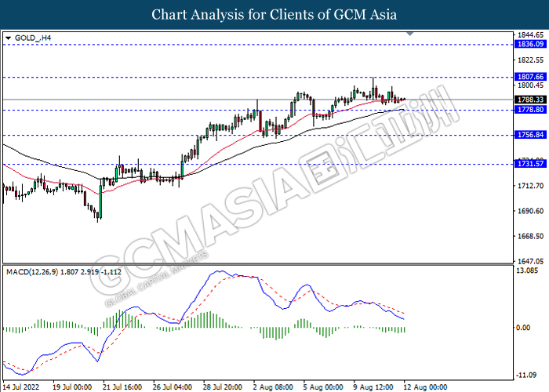Click the 1800.45 price scale value

tap(530, 85)
